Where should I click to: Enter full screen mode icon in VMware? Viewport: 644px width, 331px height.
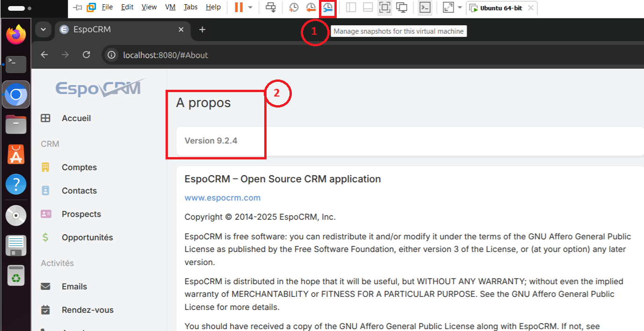[384, 7]
